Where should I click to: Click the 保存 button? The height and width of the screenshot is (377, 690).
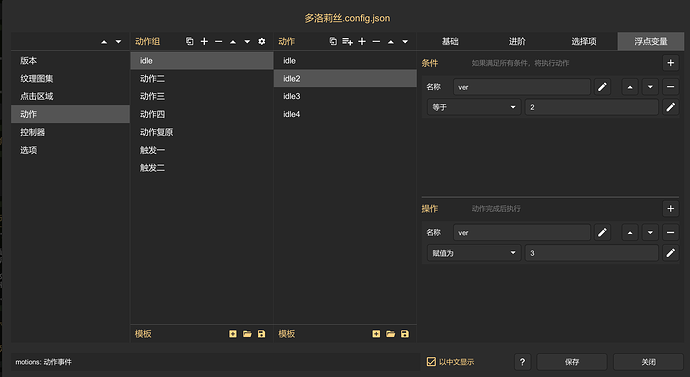pos(572,362)
